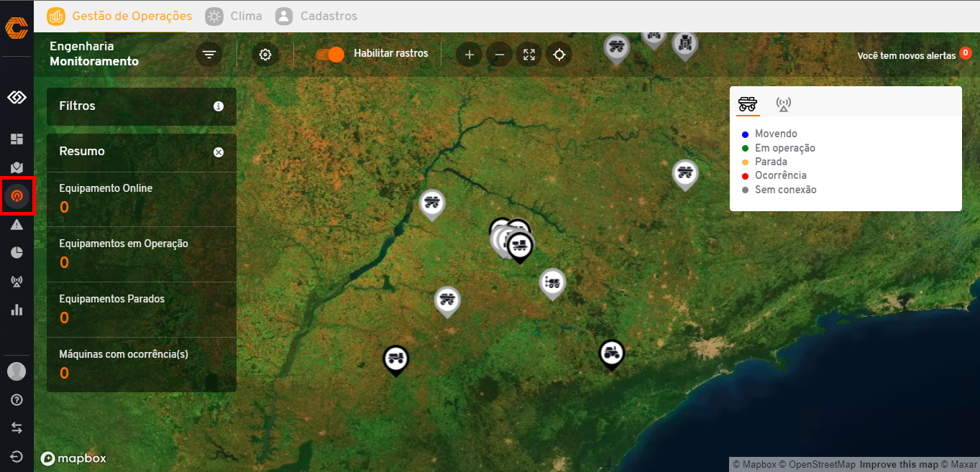Close the Resumo panel
The height and width of the screenshot is (472, 980).
[219, 152]
